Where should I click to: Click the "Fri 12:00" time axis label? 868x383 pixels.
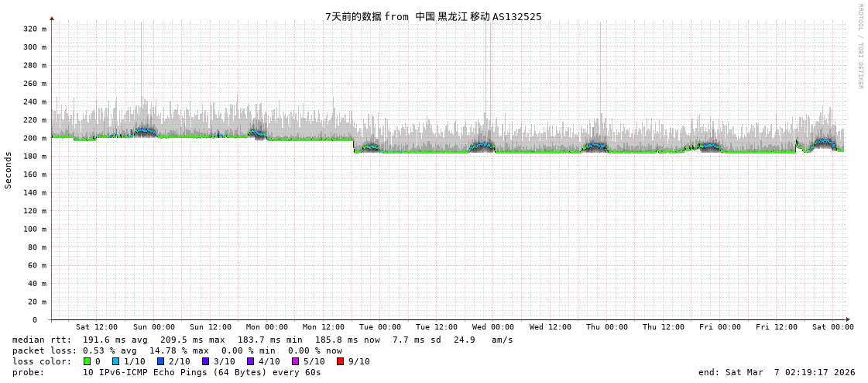776,327
